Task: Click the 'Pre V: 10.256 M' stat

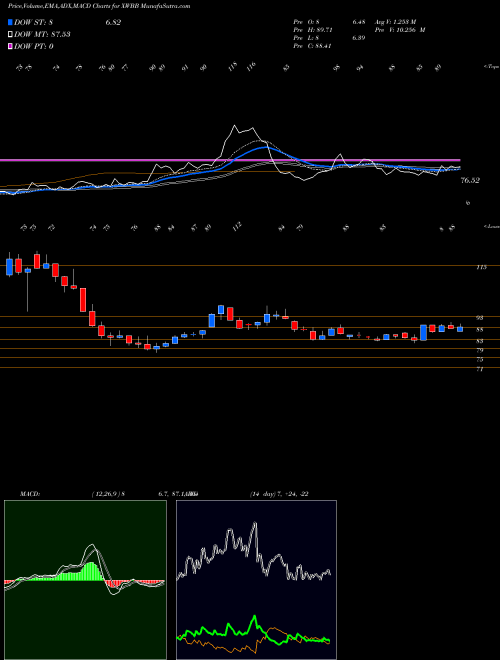Action: click(401, 30)
